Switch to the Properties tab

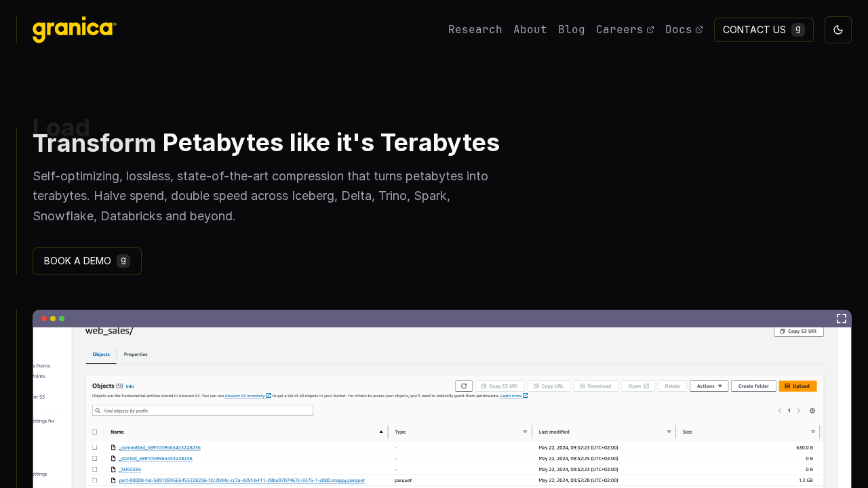136,354
